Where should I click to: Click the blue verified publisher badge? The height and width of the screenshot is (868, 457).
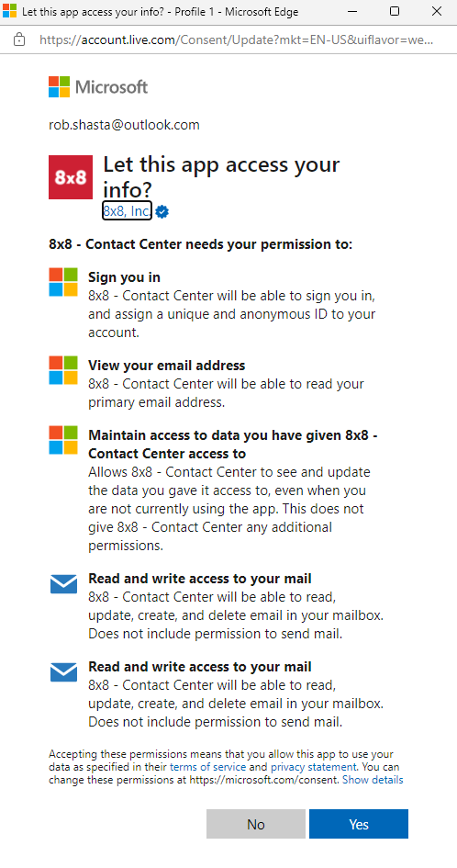click(162, 211)
